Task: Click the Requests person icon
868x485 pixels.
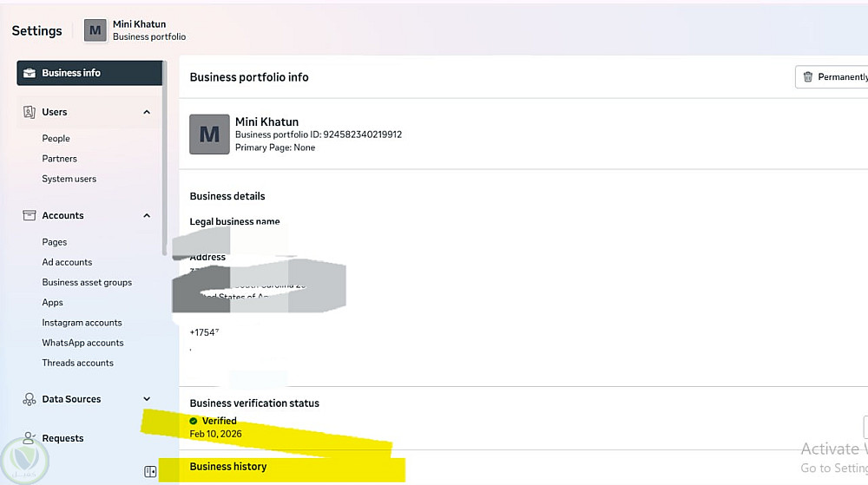Action: [x=30, y=438]
